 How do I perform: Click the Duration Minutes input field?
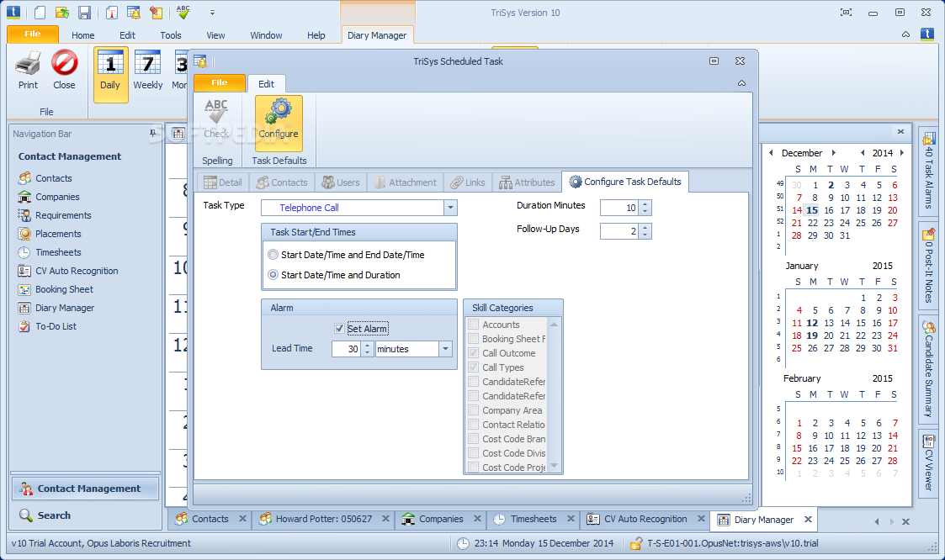[x=619, y=208]
